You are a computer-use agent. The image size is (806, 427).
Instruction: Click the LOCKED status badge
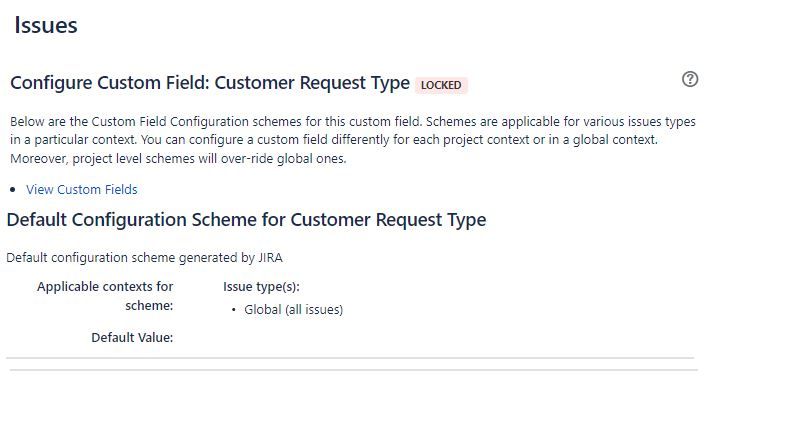tap(441, 85)
